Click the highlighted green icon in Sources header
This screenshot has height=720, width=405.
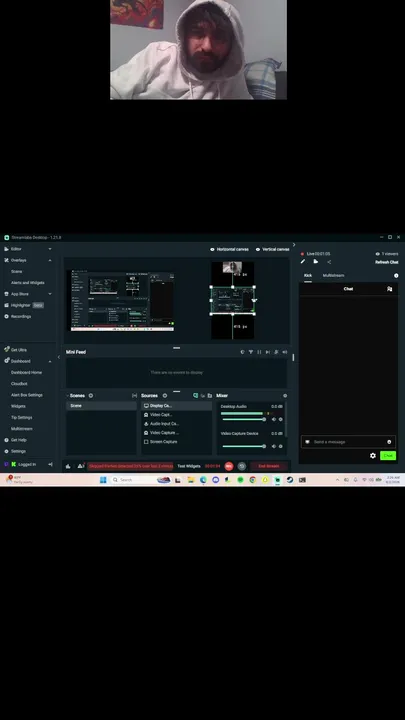(x=195, y=395)
